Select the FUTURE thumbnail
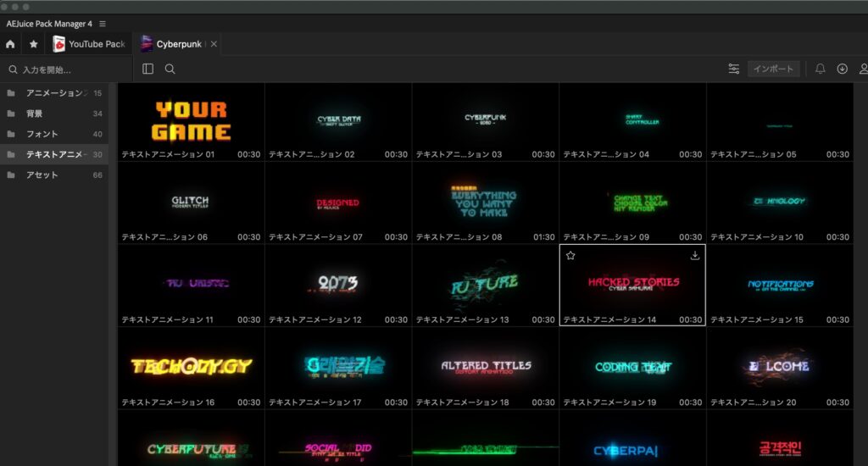Screen dimensions: 868x466 pos(486,285)
